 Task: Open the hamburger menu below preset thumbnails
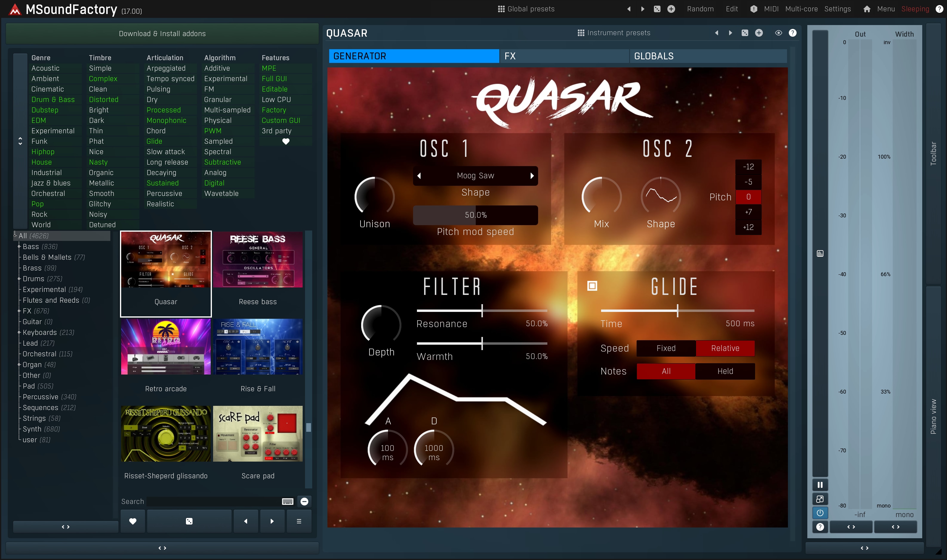coord(299,521)
